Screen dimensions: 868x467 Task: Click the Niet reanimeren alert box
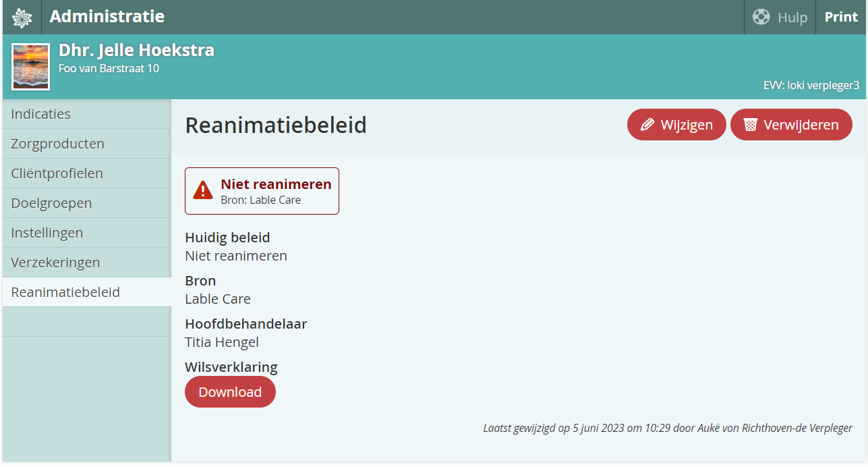[262, 191]
